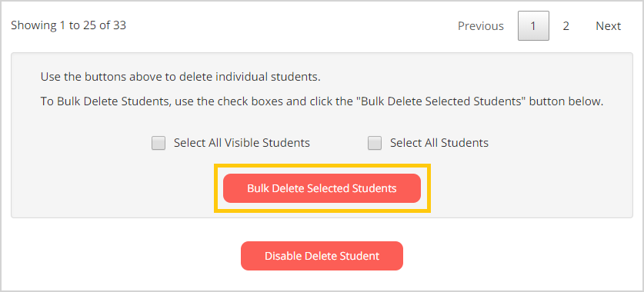Click the word 'Next' after page 2
The width and height of the screenshot is (644, 292).
609,26
